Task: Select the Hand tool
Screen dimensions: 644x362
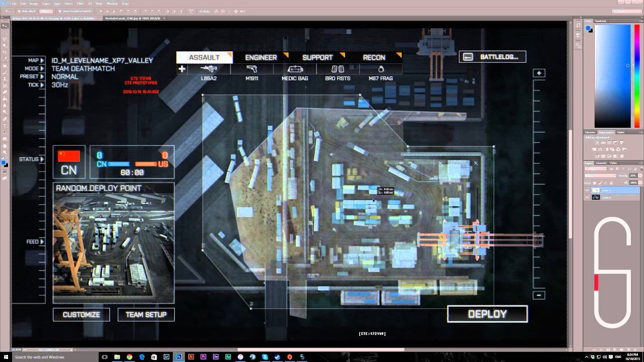Action: (x=5, y=145)
